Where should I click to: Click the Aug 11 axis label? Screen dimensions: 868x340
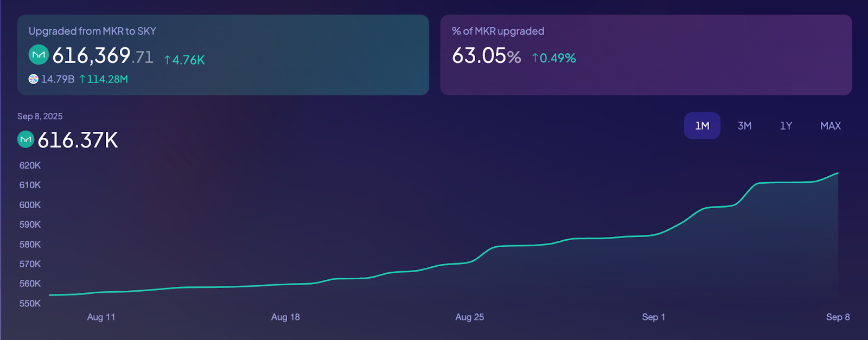point(101,317)
